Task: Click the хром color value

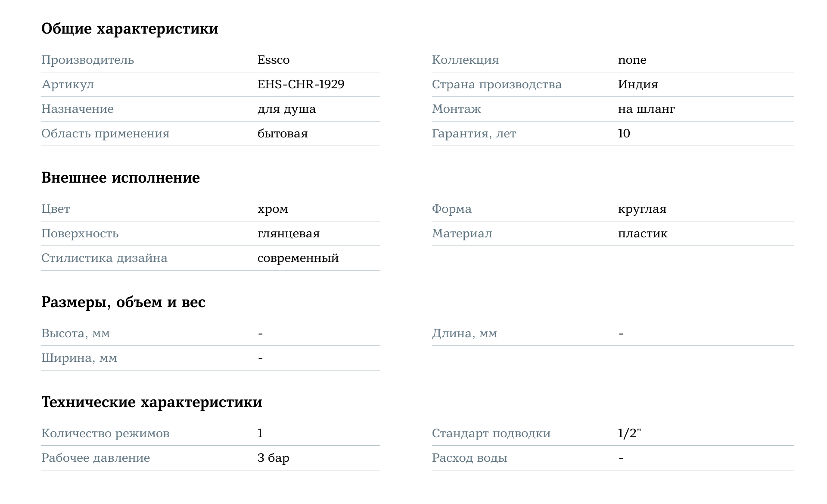Action: (273, 209)
